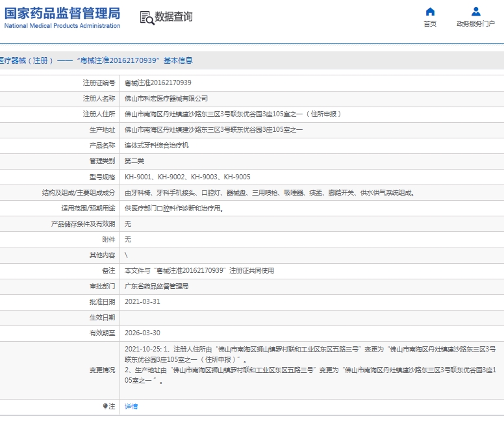504x421 pixels.
Task: Open the 政务服务门户 link text
Action: click(475, 24)
